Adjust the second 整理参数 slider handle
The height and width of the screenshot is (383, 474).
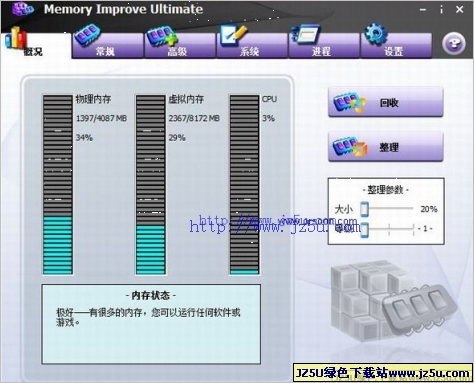(364, 230)
